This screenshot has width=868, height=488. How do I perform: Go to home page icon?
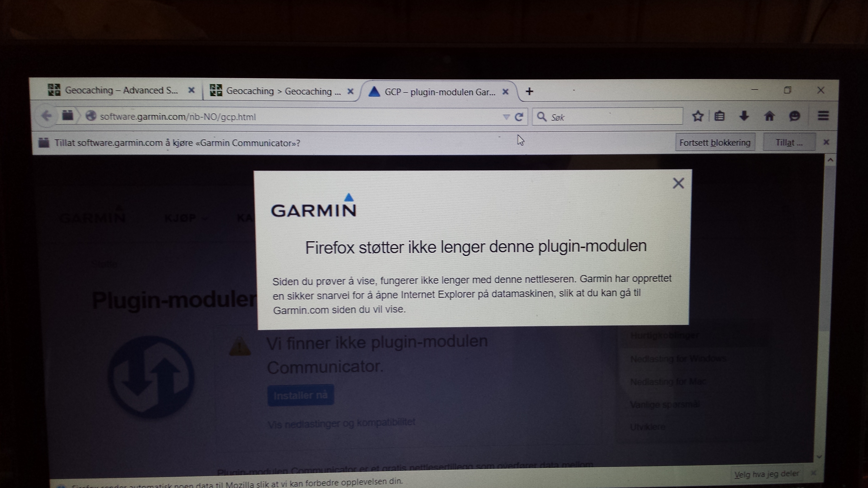click(x=769, y=116)
